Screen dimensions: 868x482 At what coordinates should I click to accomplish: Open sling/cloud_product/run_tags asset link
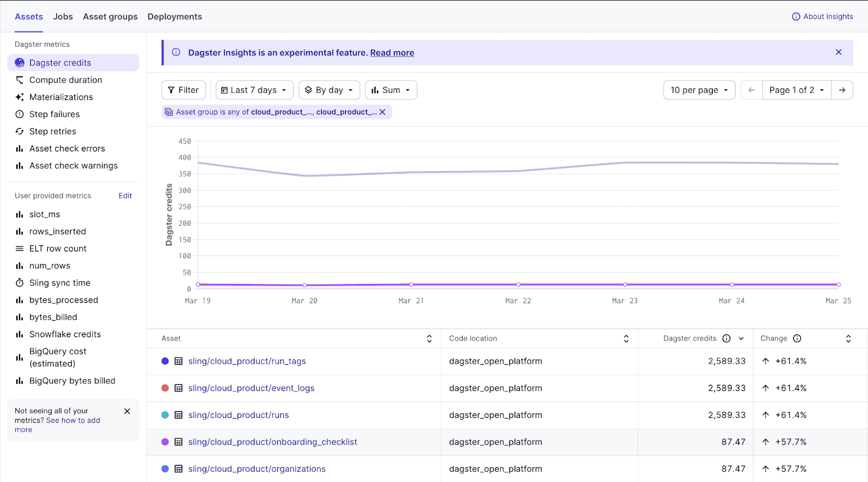247,361
